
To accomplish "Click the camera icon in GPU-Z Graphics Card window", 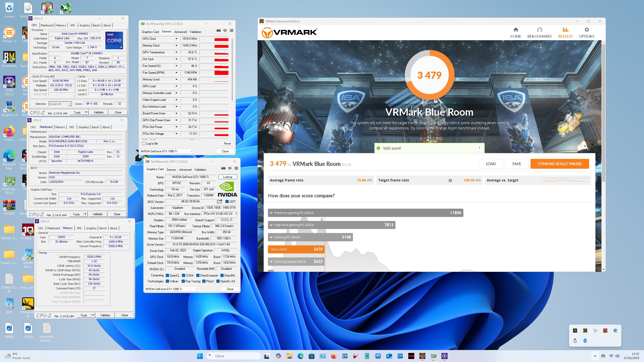I will tap(223, 168).
